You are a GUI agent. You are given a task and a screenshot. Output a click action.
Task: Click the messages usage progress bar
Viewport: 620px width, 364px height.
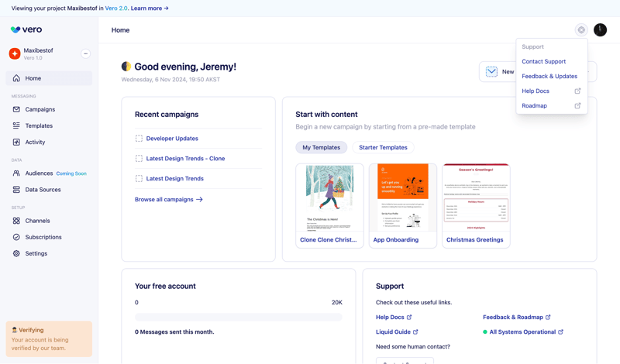tap(238, 317)
